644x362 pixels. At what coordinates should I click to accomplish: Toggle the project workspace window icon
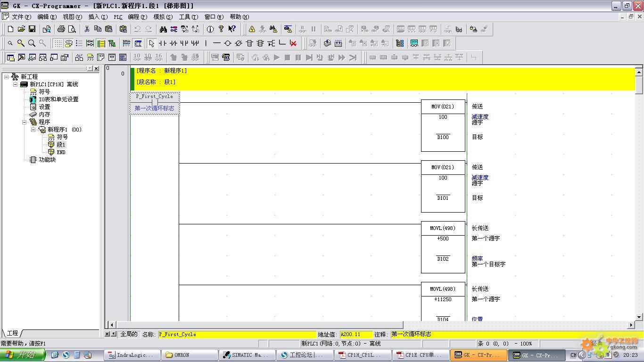click(10, 58)
